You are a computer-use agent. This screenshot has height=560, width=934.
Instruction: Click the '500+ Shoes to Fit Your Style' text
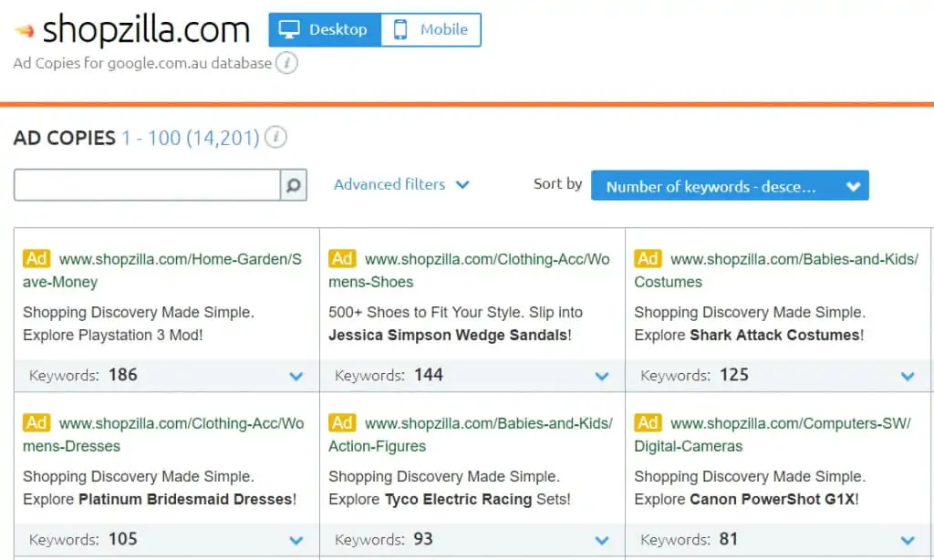(x=425, y=312)
